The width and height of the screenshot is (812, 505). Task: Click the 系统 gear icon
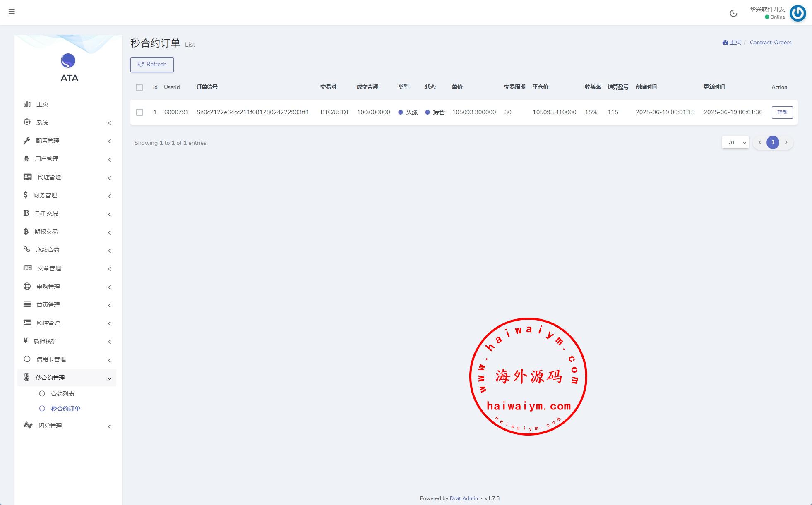tap(27, 122)
